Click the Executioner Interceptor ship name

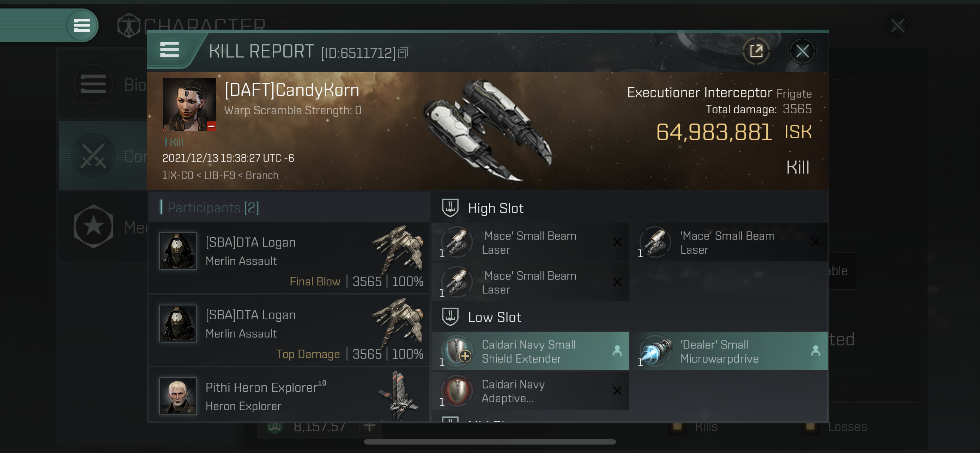pos(699,92)
